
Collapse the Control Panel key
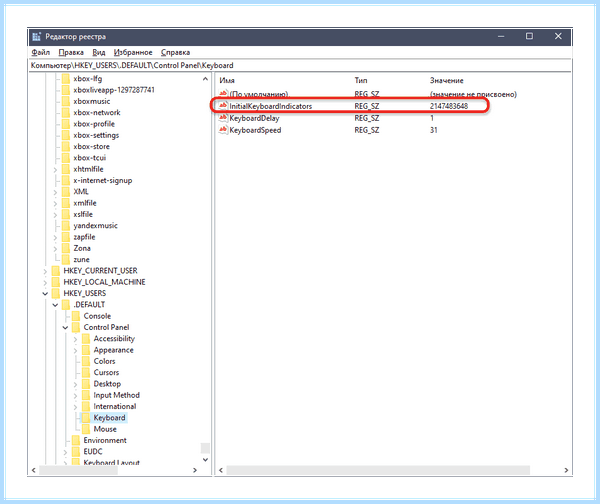(65, 328)
